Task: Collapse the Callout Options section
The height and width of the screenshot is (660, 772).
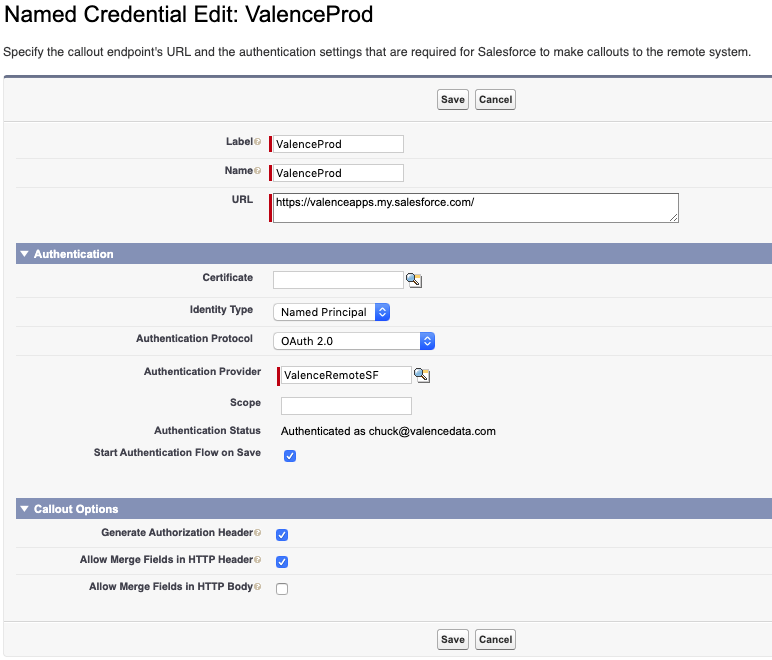Action: pyautogui.click(x=24, y=509)
